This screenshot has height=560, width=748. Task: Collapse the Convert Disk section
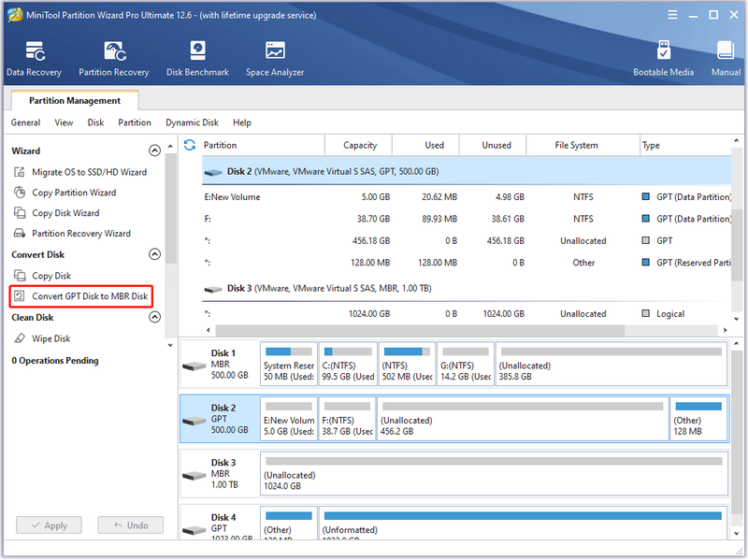tap(154, 254)
